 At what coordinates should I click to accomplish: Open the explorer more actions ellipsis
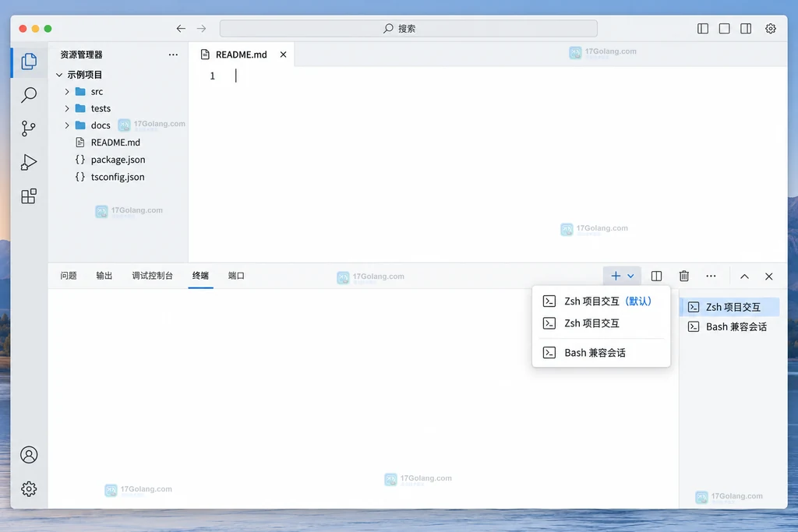173,55
